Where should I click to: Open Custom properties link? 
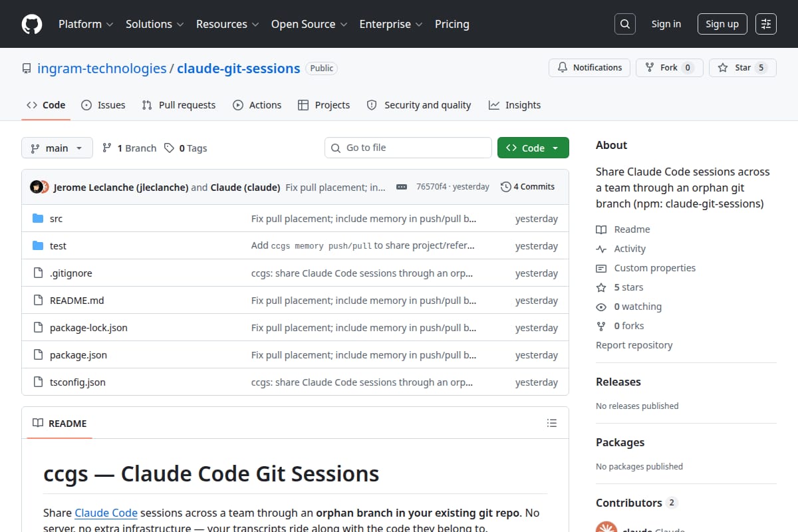pos(646,268)
